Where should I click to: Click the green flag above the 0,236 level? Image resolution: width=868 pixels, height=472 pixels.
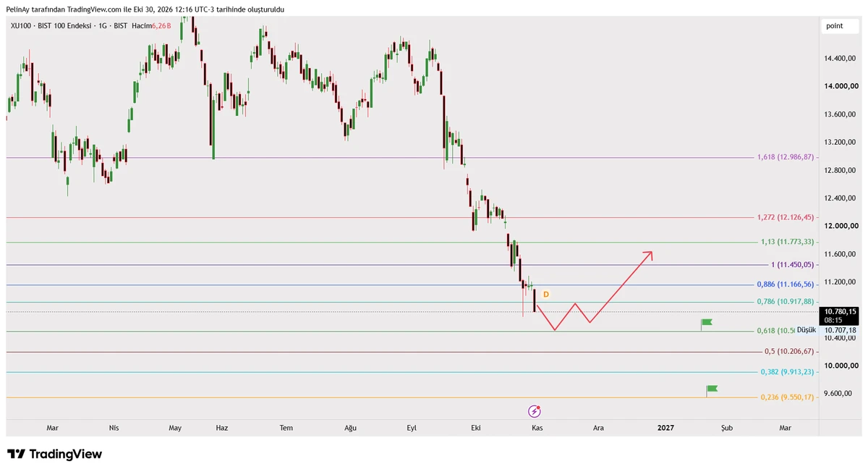click(712, 390)
